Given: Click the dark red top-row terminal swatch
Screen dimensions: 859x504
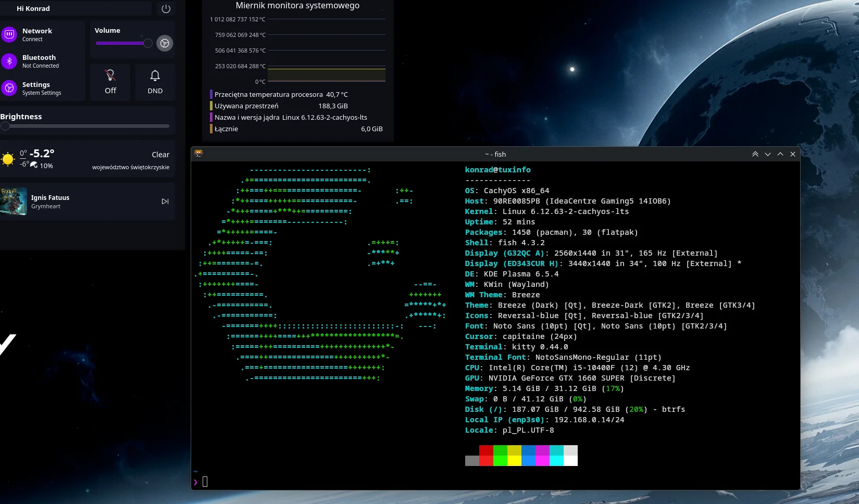Looking at the screenshot, I should coord(486,450).
